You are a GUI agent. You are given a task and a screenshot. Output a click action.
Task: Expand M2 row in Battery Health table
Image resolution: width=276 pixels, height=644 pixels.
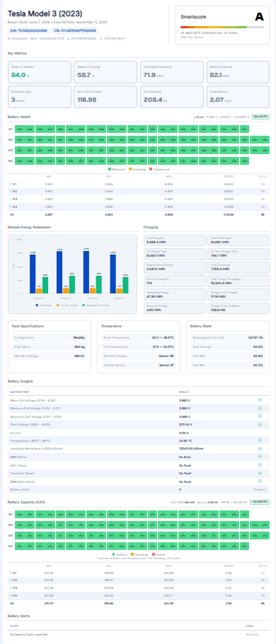click(11, 192)
